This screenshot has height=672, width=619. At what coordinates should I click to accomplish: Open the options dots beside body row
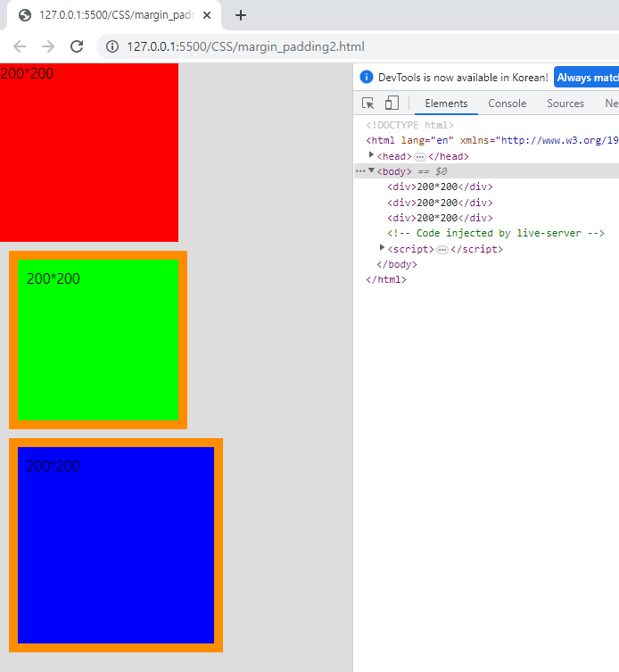360,171
